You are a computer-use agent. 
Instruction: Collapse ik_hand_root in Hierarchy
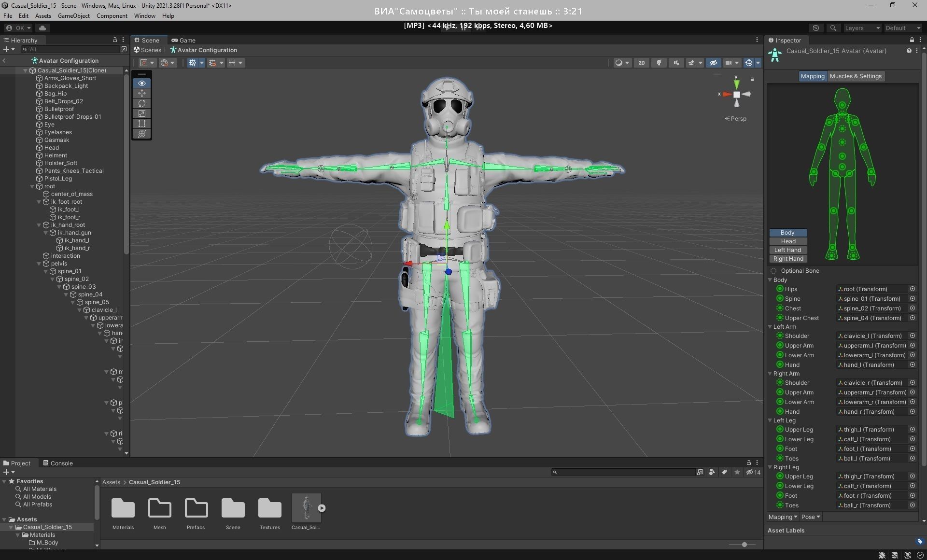coord(39,225)
